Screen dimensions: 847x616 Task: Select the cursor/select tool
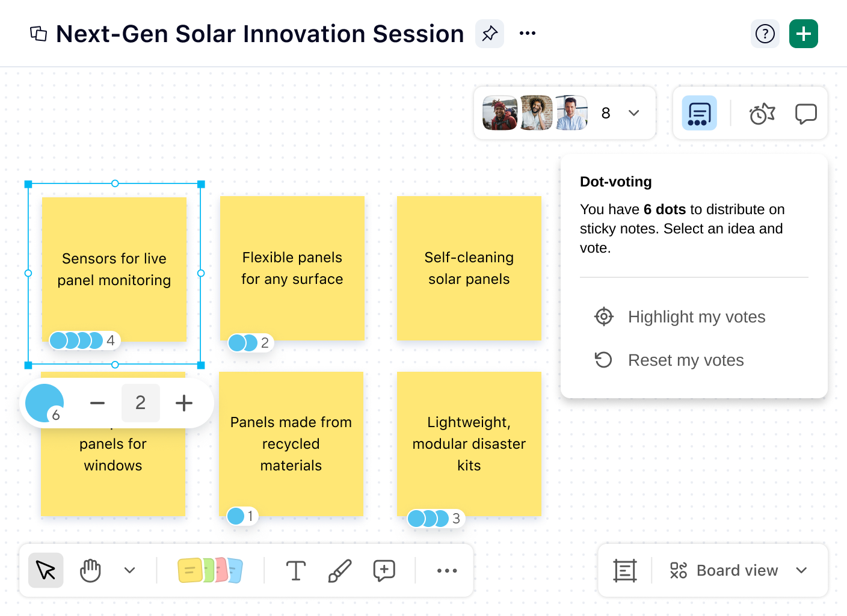point(45,570)
